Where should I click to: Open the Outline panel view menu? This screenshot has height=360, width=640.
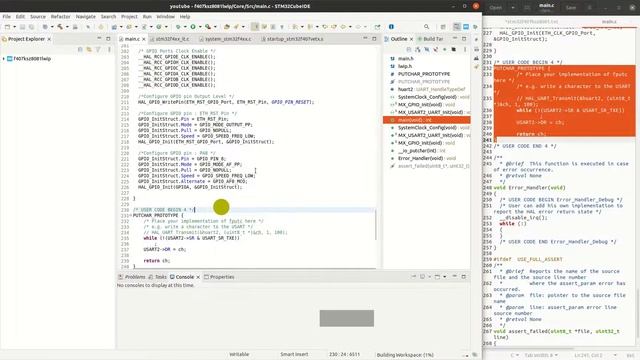[x=464, y=50]
